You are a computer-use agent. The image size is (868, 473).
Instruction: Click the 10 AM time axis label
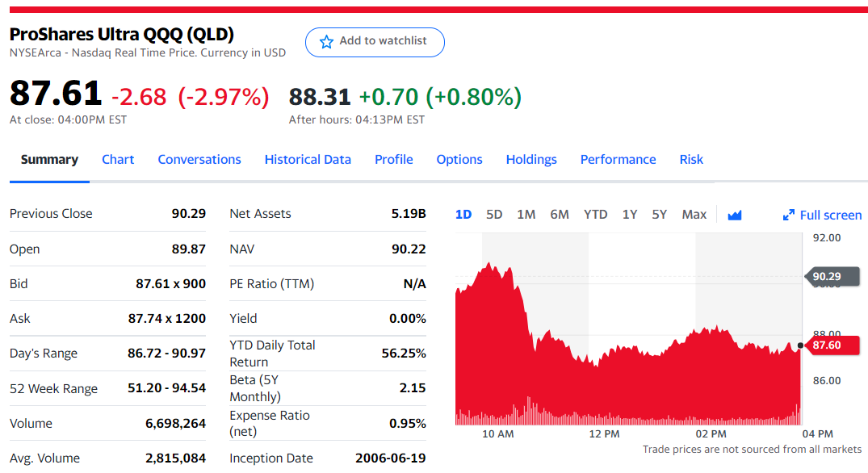[497, 433]
